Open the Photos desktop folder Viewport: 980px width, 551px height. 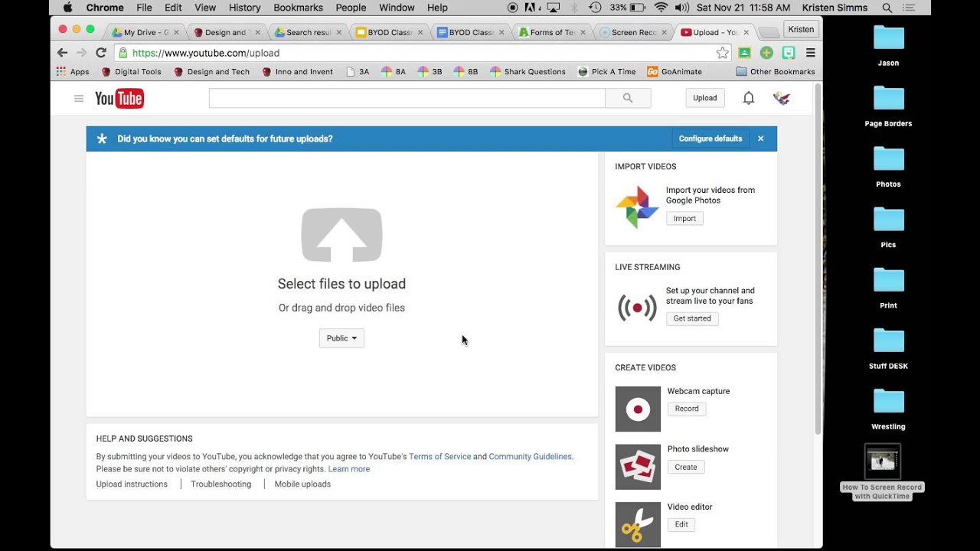pyautogui.click(x=888, y=167)
